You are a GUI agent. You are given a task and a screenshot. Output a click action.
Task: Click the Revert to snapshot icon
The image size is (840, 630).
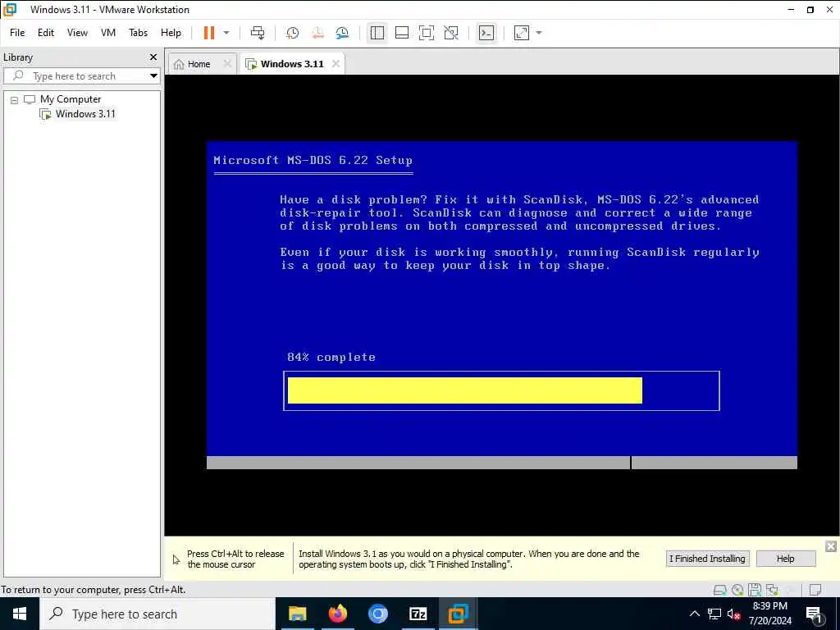click(x=317, y=33)
